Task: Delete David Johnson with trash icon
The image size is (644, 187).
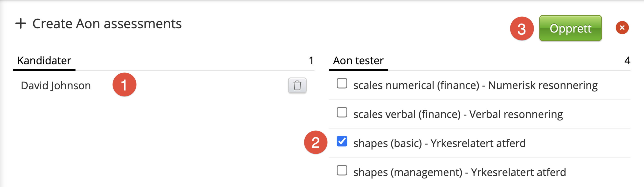Action: 297,85
